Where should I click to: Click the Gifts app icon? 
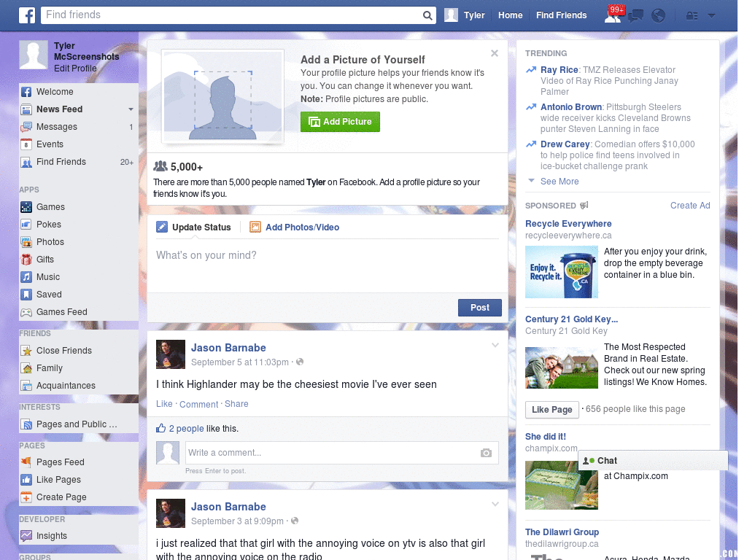pyautogui.click(x=26, y=260)
